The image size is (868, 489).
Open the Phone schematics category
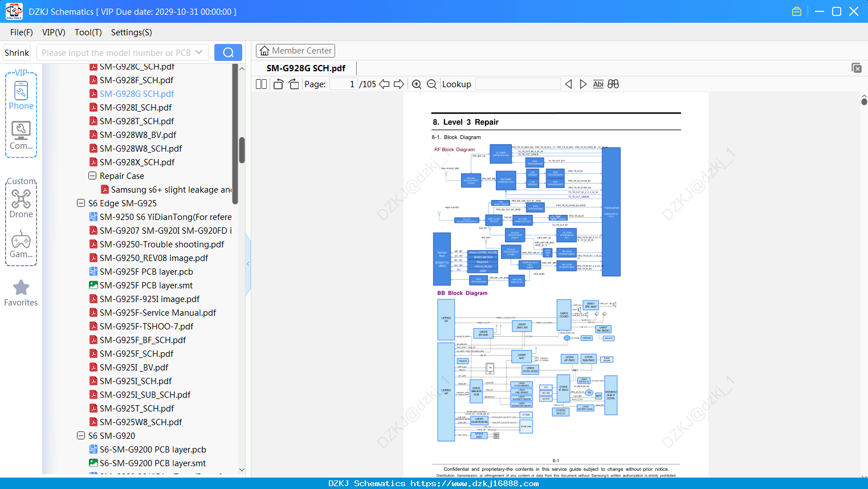pos(21,96)
